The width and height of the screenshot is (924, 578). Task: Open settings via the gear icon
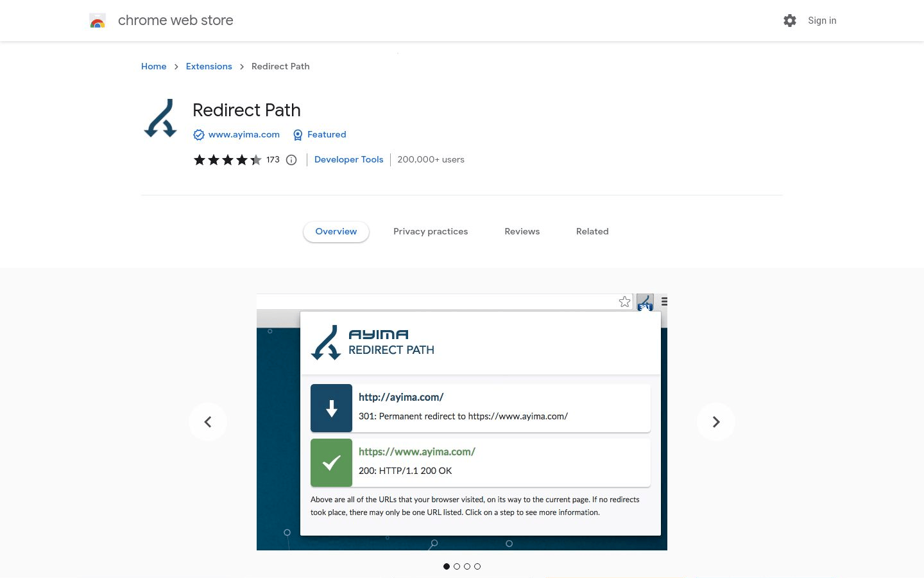pos(790,21)
